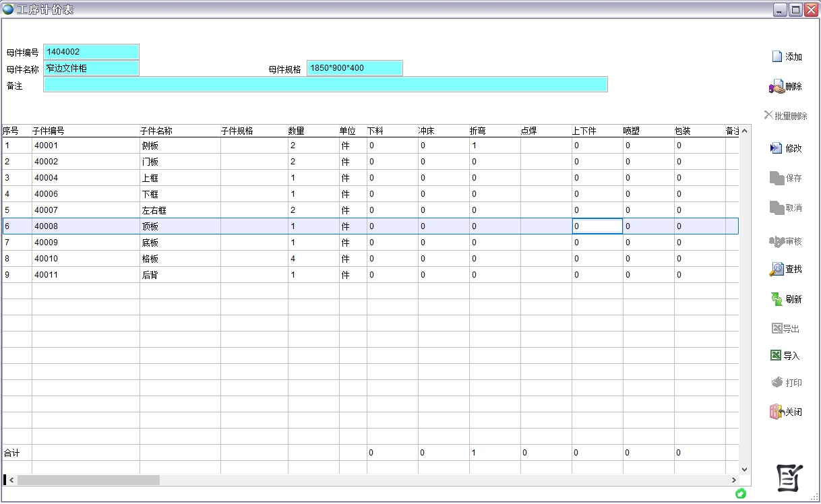Screen dimensions: 821x504
Task: Click into the empty 备注 text field
Action: [x=325, y=84]
